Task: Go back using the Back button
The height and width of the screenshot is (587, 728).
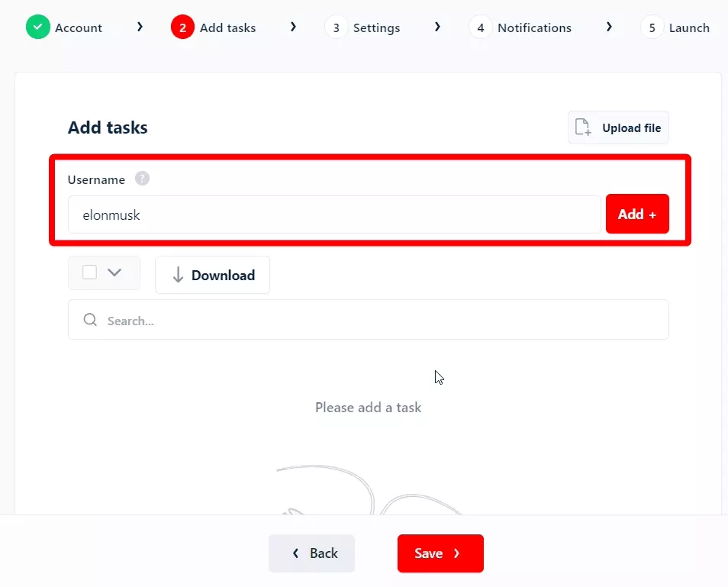Action: click(311, 553)
